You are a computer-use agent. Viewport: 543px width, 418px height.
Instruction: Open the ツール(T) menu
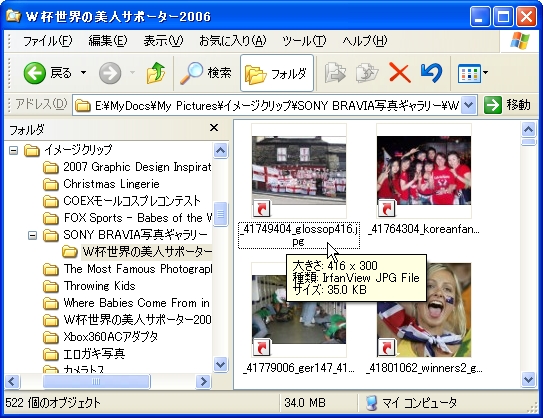tap(304, 41)
